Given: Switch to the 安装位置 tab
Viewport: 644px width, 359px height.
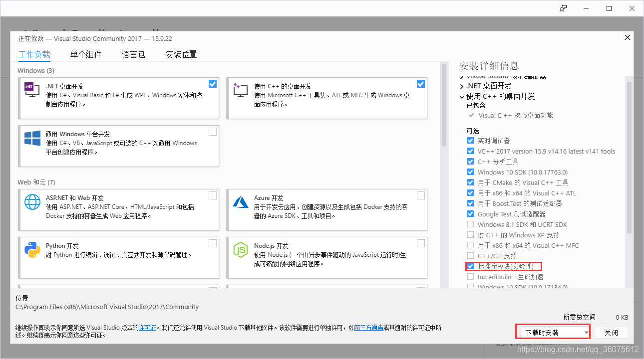Looking at the screenshot, I should click(x=181, y=54).
